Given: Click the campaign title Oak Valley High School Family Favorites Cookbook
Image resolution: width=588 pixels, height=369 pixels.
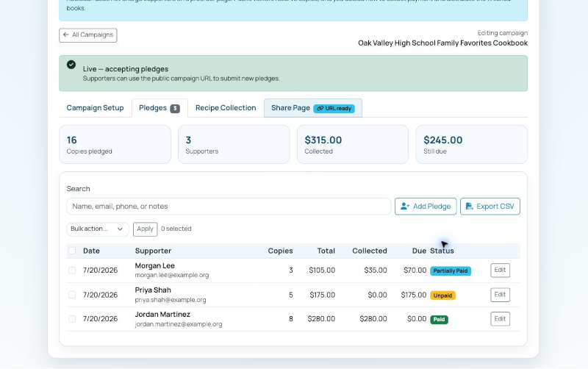Looking at the screenshot, I should point(443,43).
